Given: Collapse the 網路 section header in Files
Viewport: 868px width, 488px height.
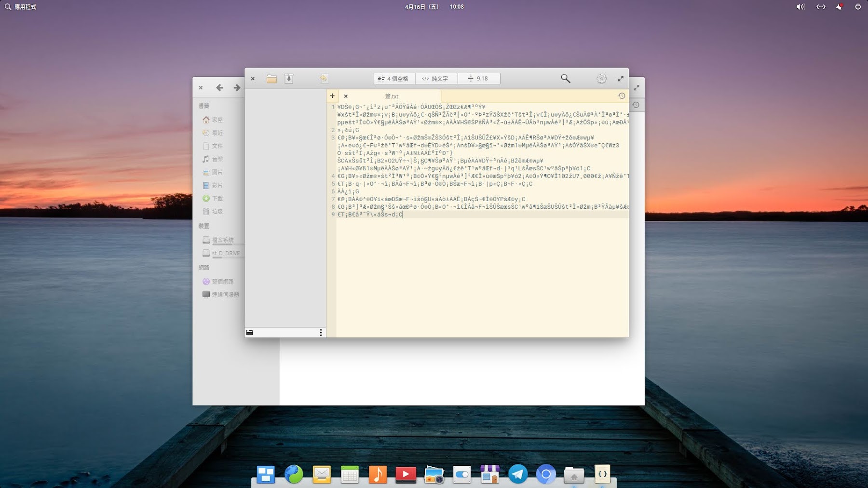Looking at the screenshot, I should click(204, 267).
